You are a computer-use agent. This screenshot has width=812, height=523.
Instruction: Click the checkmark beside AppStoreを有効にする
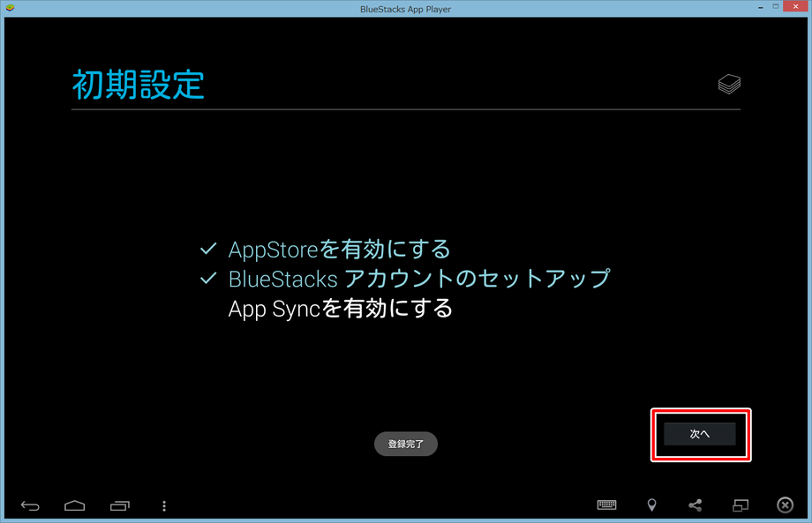pos(209,250)
